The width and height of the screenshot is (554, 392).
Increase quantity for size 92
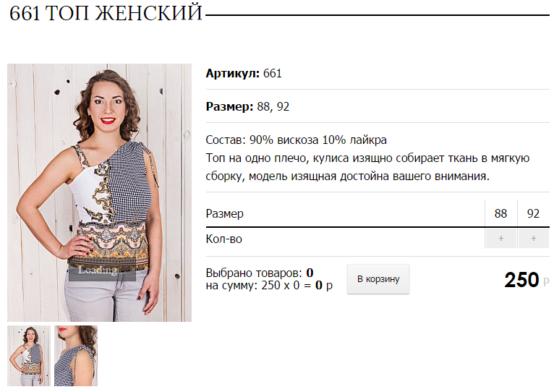click(x=534, y=239)
